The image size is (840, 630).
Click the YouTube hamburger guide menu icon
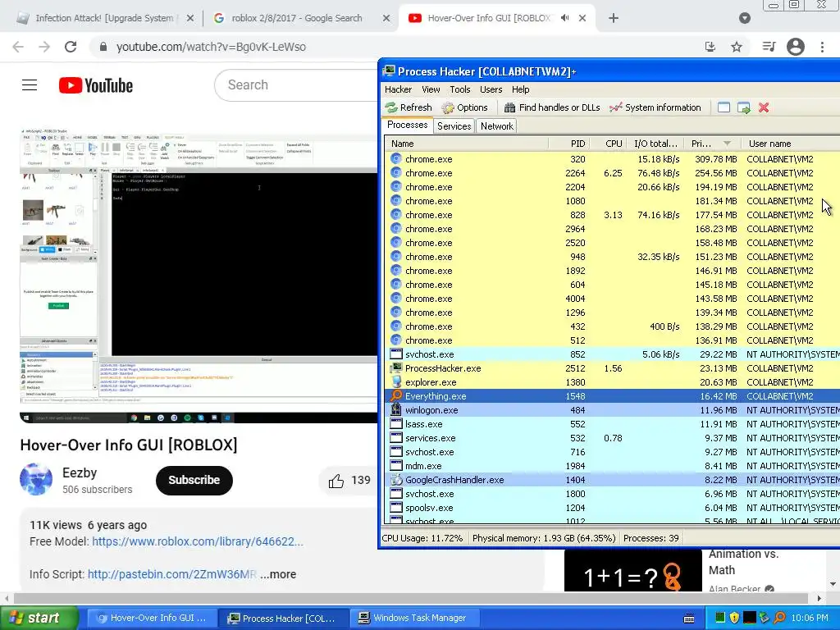point(30,85)
